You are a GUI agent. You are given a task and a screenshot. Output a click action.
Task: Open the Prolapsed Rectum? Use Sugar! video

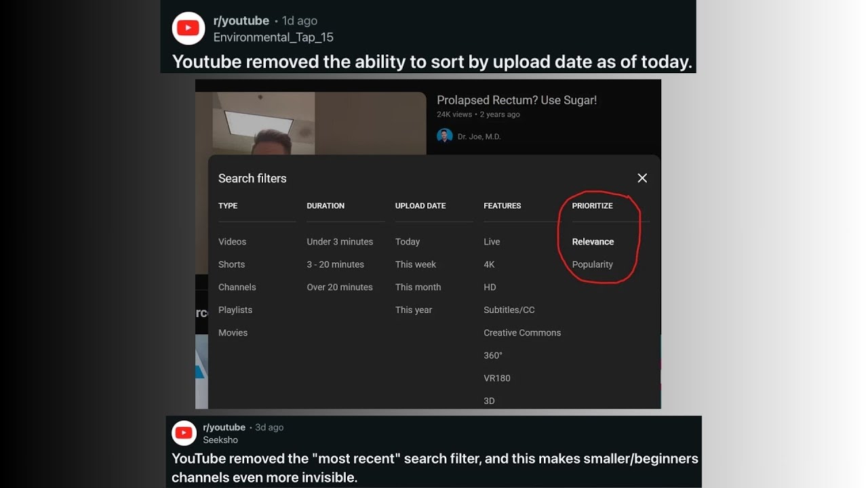517,100
